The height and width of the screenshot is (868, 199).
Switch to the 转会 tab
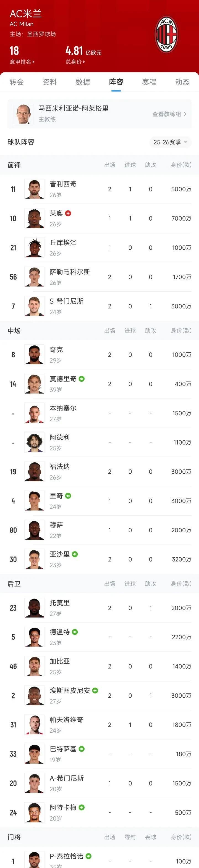(x=17, y=82)
